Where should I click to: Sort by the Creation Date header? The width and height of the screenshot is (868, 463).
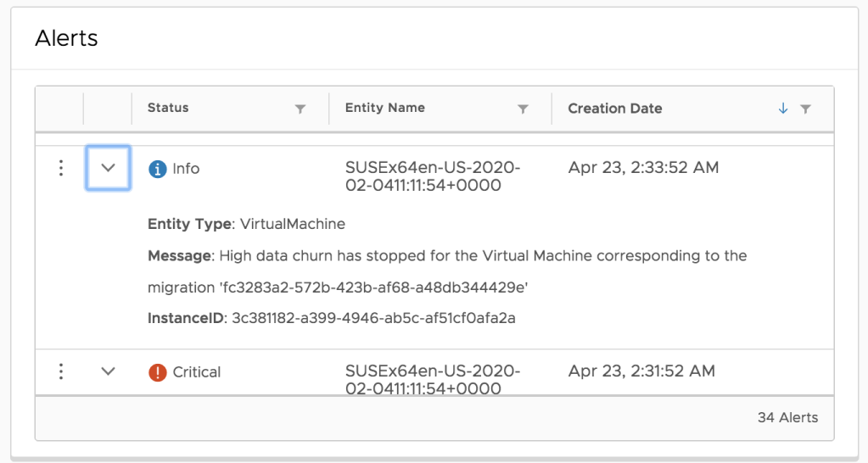coord(615,109)
